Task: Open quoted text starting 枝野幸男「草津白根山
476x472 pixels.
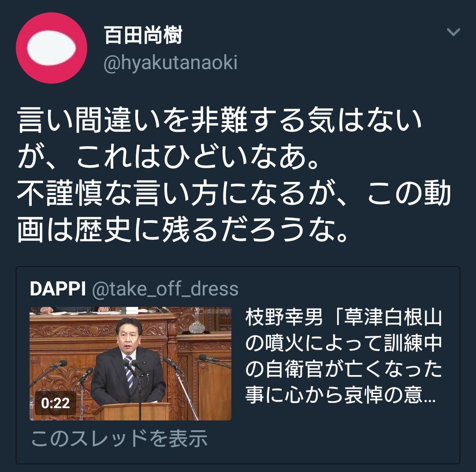Action: pyautogui.click(x=343, y=317)
